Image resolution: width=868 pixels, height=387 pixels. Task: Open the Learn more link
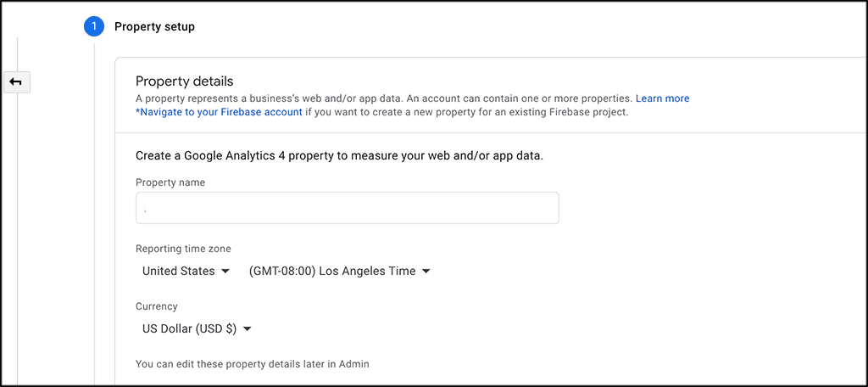pos(662,98)
